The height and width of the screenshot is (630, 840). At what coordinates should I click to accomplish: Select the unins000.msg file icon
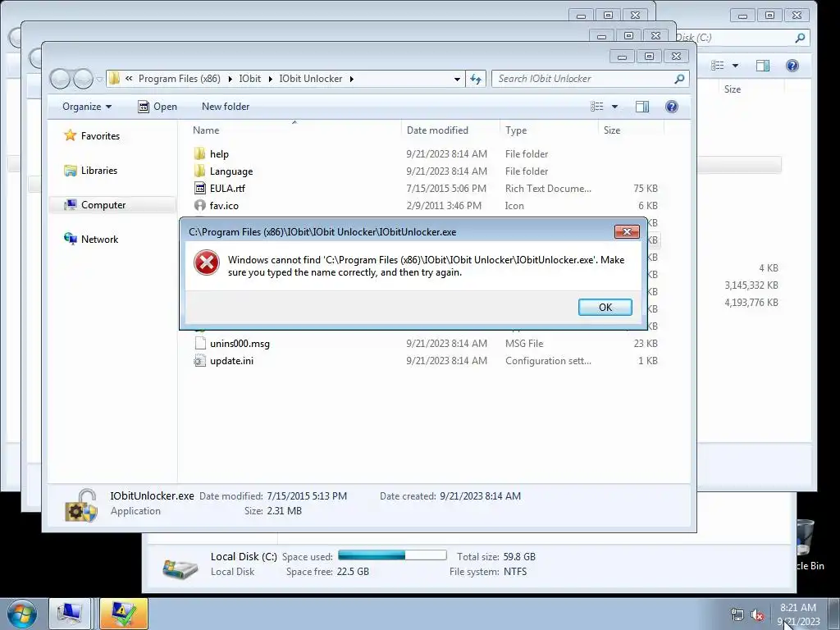pos(200,344)
